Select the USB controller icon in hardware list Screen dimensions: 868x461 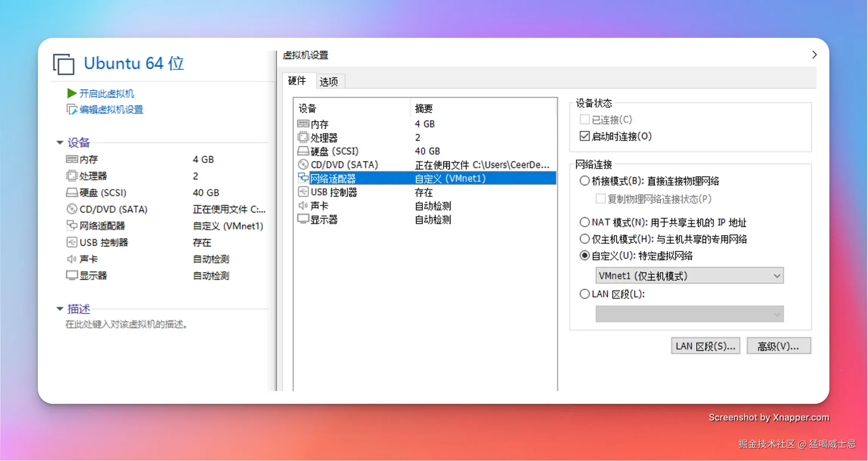point(303,192)
